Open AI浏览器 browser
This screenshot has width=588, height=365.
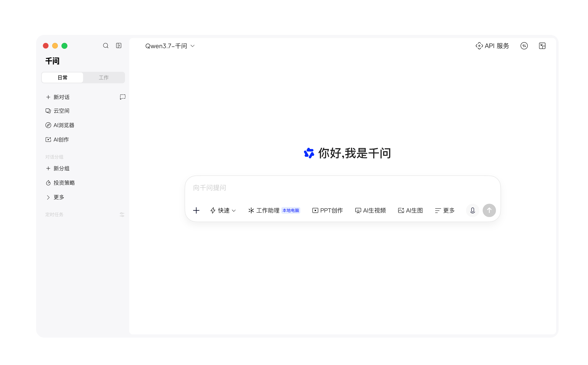tap(60, 125)
